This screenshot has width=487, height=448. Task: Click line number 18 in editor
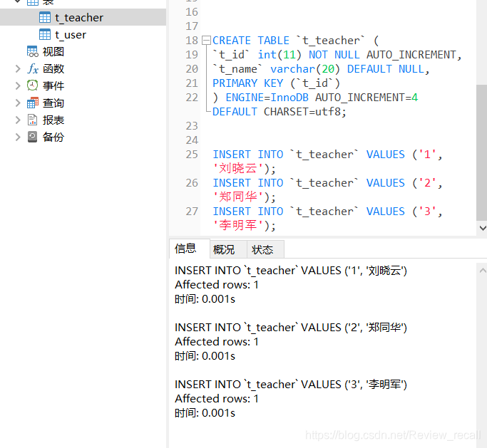point(192,41)
